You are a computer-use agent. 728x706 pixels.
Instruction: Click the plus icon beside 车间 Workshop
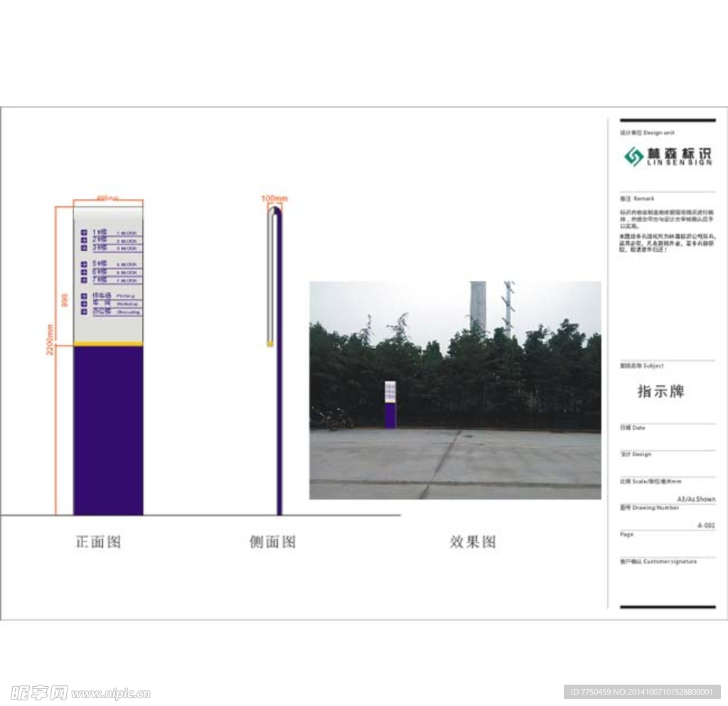point(84,304)
